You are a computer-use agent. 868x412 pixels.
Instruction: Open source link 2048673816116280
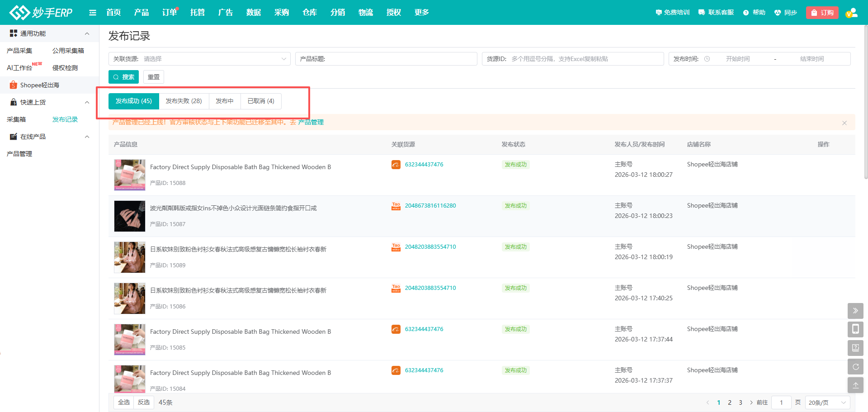coord(430,206)
